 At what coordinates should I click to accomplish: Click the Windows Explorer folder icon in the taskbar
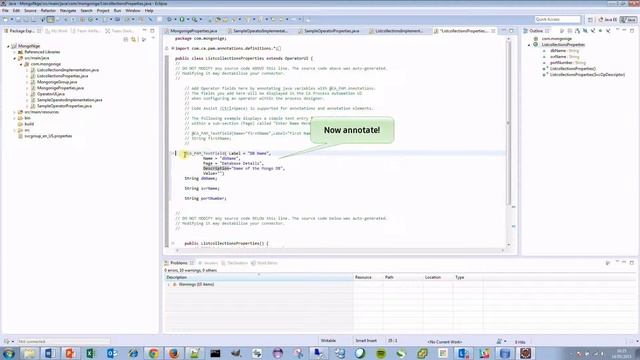click(29, 353)
